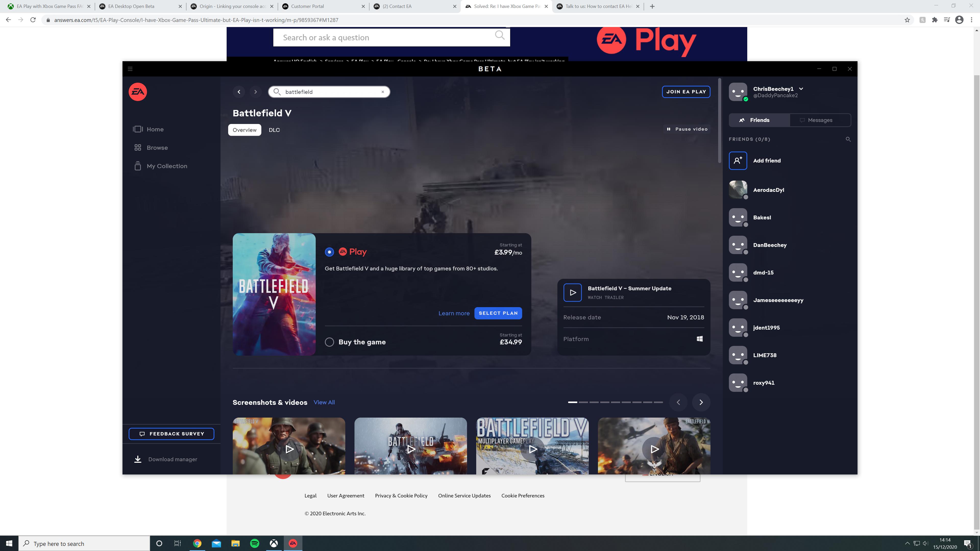Open Spotify from the taskbar
Image resolution: width=980 pixels, height=551 pixels.
pyautogui.click(x=254, y=543)
